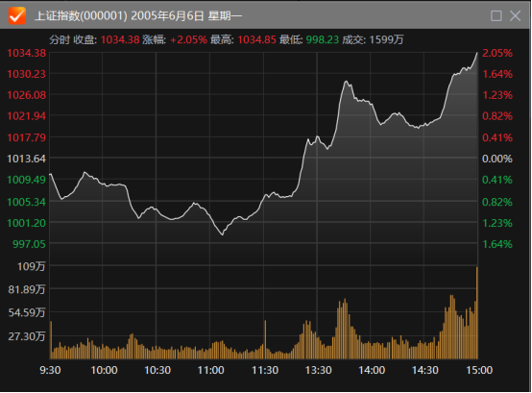Click the 收盘 1034.38 value
The width and height of the screenshot is (532, 393).
coord(120,39)
